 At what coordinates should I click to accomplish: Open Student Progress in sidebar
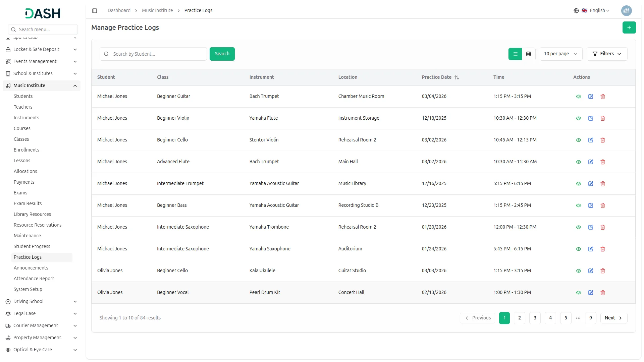pos(32,246)
